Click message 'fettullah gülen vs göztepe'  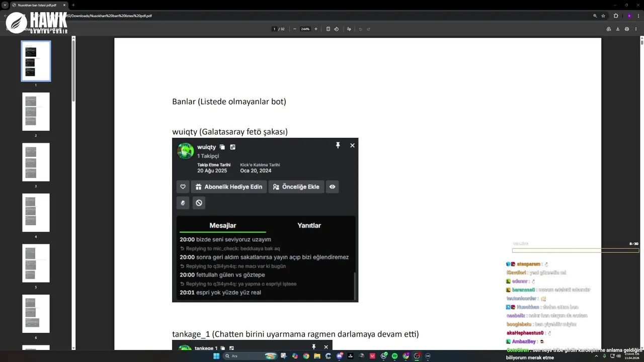(222, 275)
